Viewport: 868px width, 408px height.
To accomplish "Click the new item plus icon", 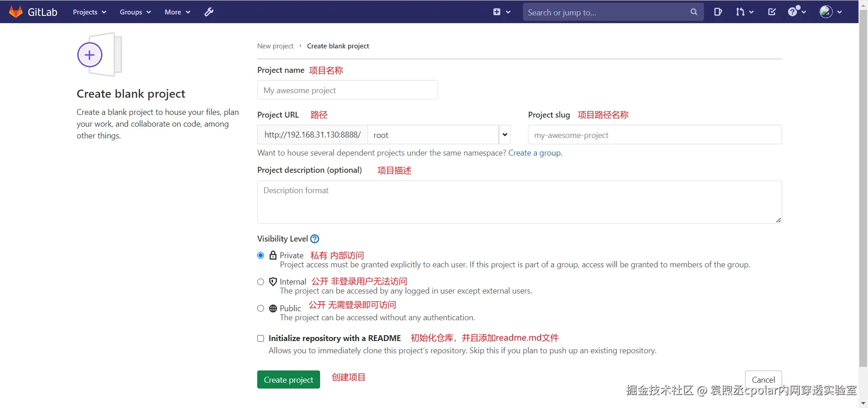I will point(497,12).
